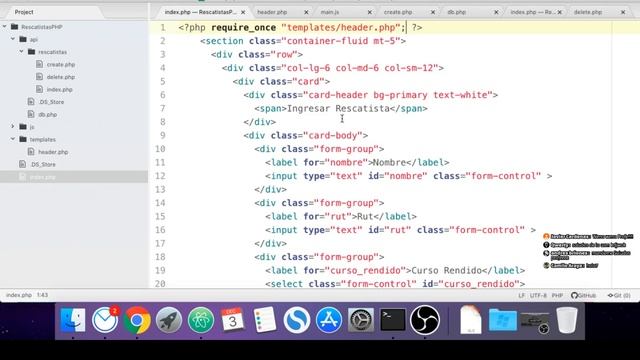The width and height of the screenshot is (640, 360).
Task: Open index.php under the rescatistas folder
Action: point(60,89)
